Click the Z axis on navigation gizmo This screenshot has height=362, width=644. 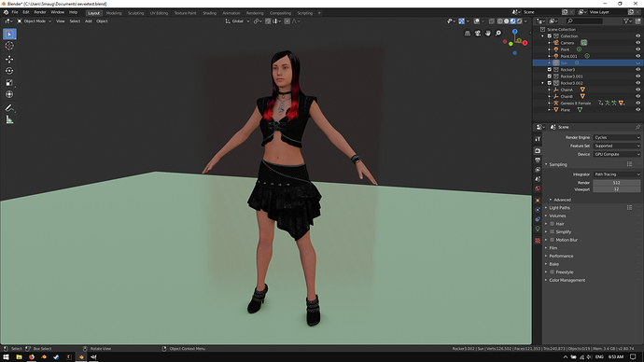tap(514, 32)
